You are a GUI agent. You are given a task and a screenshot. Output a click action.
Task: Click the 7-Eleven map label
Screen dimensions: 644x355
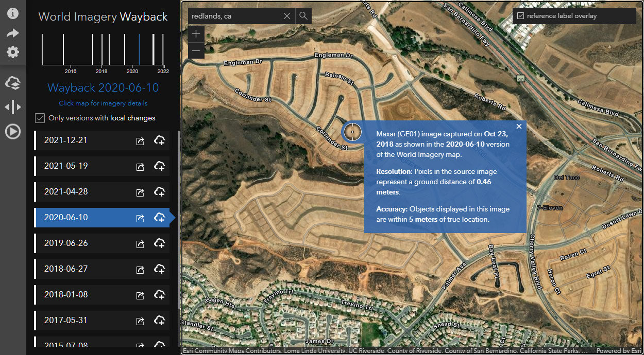[x=550, y=208]
